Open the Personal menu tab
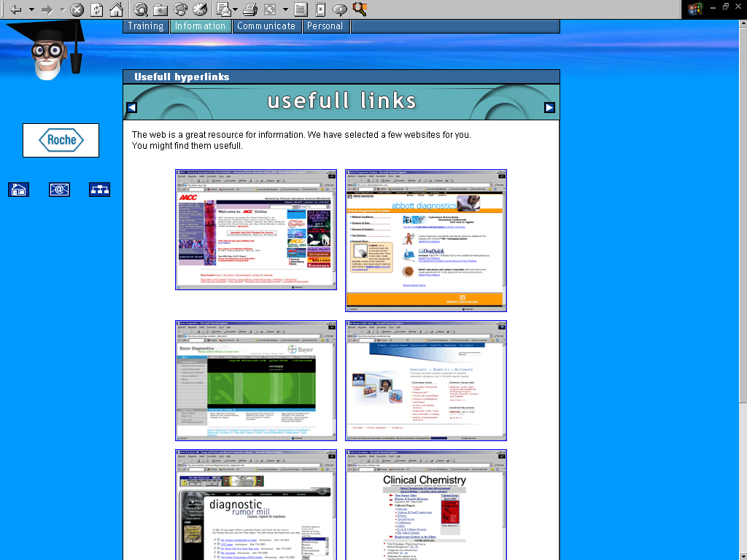The image size is (747, 560). pyautogui.click(x=325, y=26)
